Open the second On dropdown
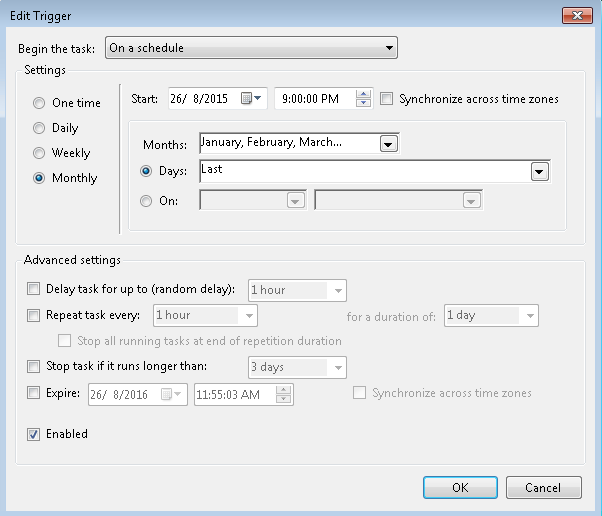 (x=471, y=200)
